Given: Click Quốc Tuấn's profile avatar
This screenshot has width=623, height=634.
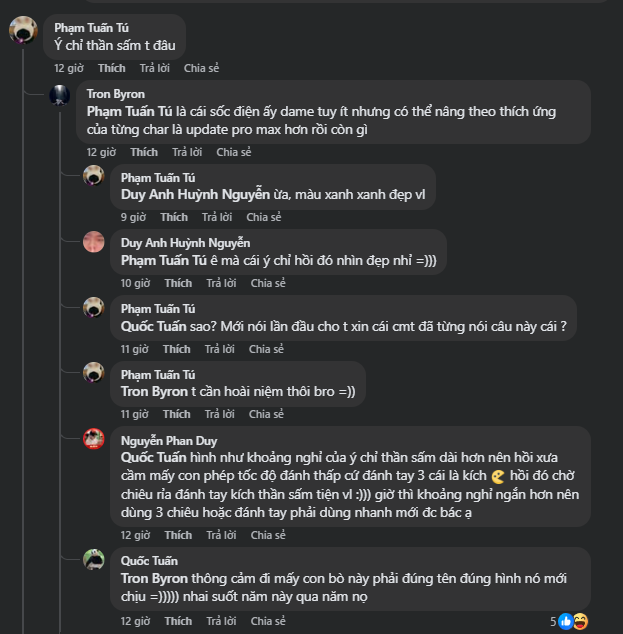Looking at the screenshot, I should coord(94,560).
